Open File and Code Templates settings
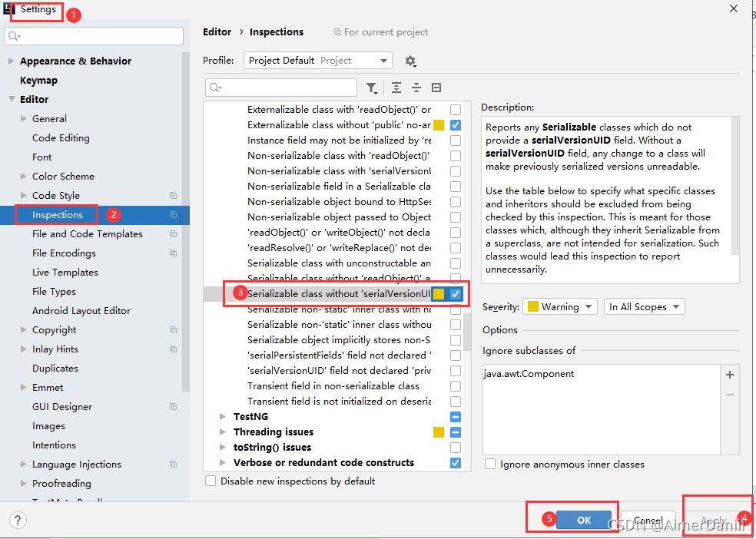 pos(88,234)
